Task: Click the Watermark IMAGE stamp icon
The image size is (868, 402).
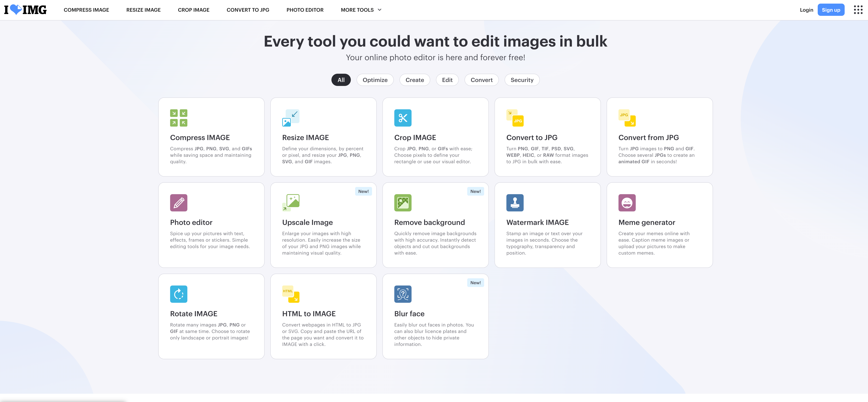Action: click(514, 203)
